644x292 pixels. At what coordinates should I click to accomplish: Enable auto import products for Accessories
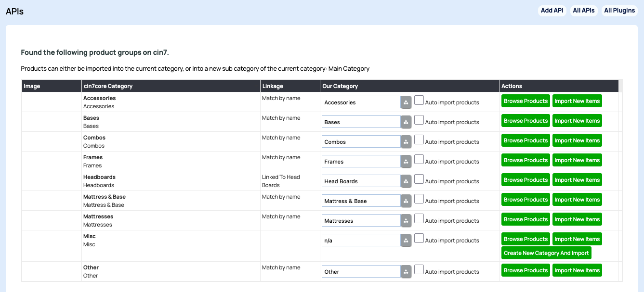419,100
